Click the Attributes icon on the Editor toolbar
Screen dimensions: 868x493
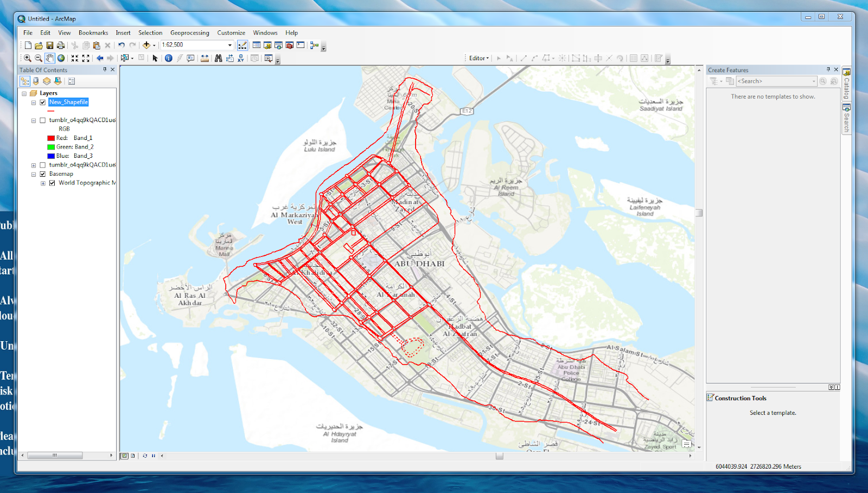point(658,58)
